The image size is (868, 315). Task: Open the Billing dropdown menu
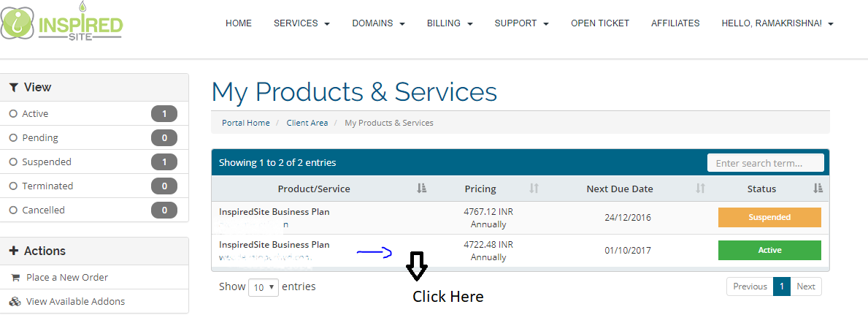pos(450,23)
